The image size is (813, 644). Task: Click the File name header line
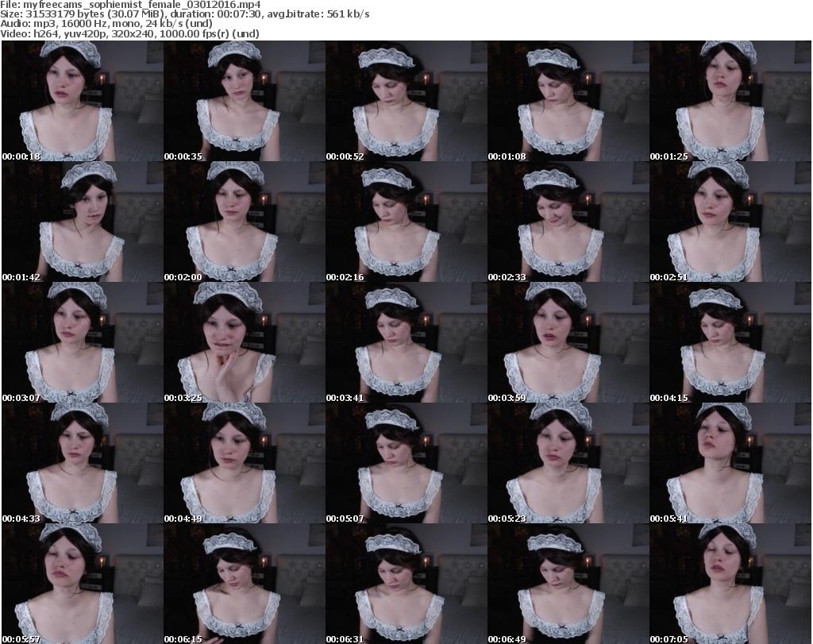[131, 5]
